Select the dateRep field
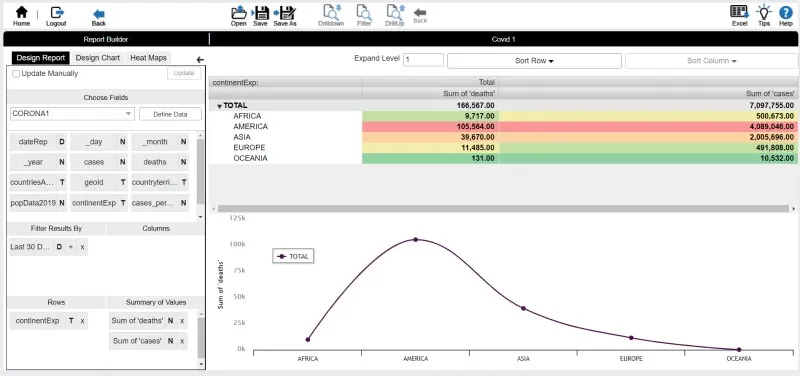Viewport: 800px width, 376px height. click(38, 142)
